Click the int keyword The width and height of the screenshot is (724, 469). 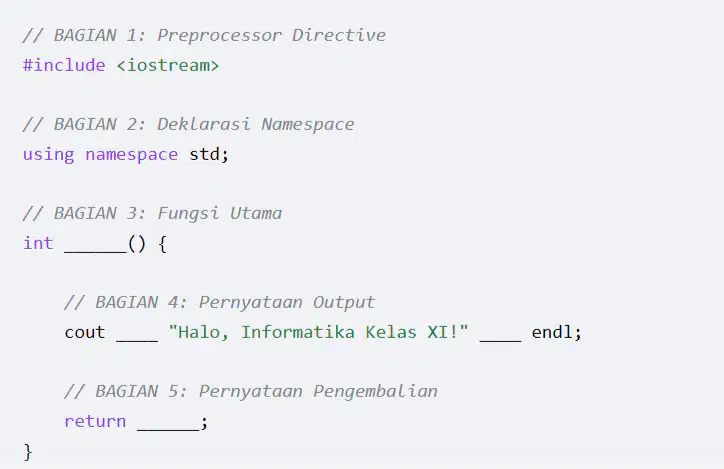[38, 243]
